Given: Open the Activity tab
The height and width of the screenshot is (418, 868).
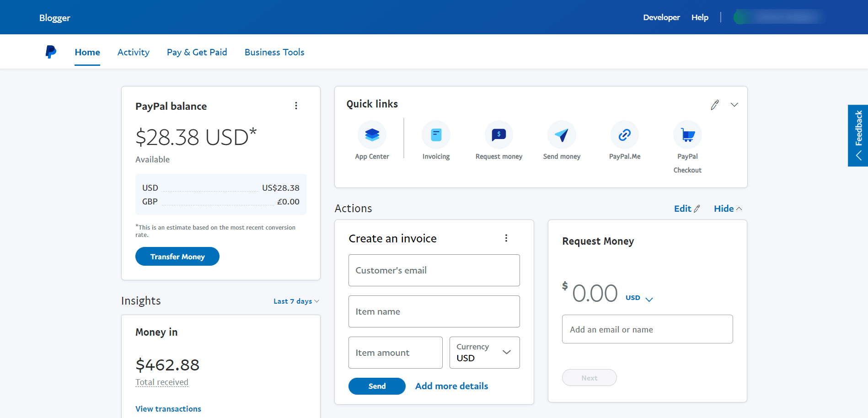Looking at the screenshot, I should tap(134, 52).
